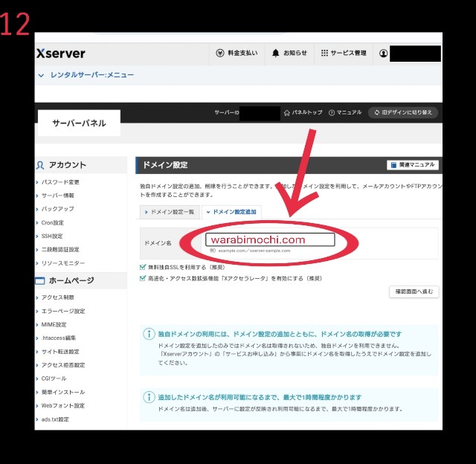This screenshot has width=476, height=464.
Task: Select the サーバーパネル tab
Action: [x=79, y=123]
